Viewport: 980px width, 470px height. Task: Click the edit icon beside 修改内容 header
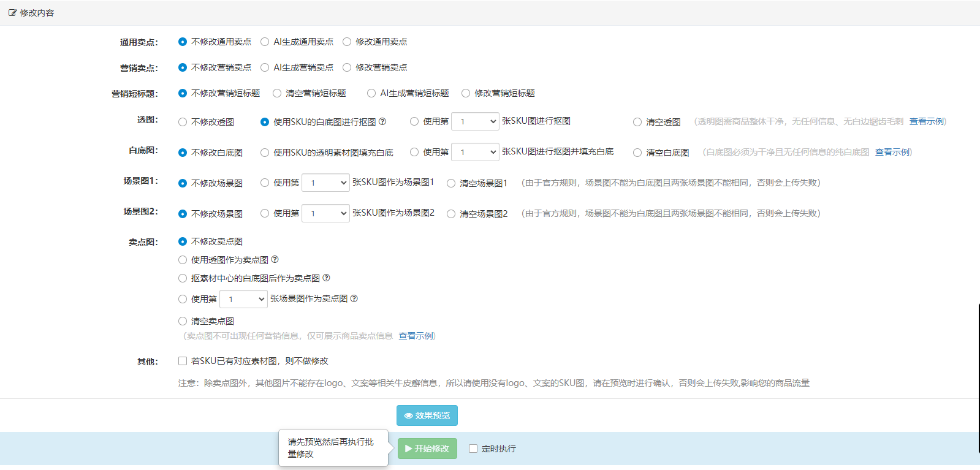pyautogui.click(x=12, y=13)
